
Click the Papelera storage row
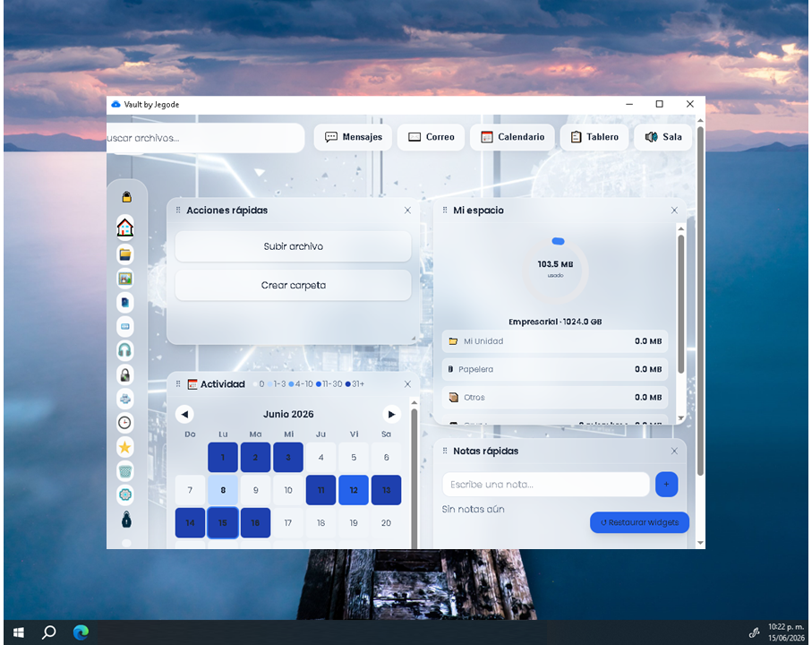555,369
